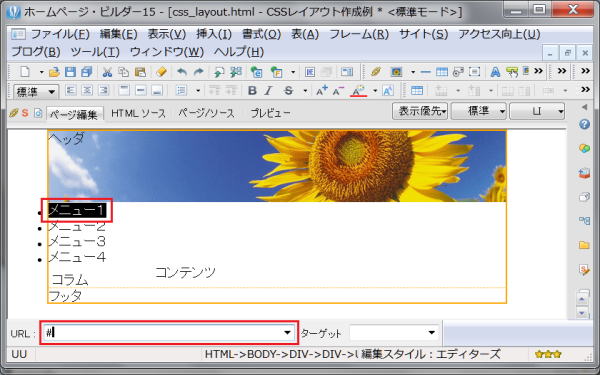Open the ヘルプ(H) menu
The height and width of the screenshot is (375, 600).
pos(239,52)
